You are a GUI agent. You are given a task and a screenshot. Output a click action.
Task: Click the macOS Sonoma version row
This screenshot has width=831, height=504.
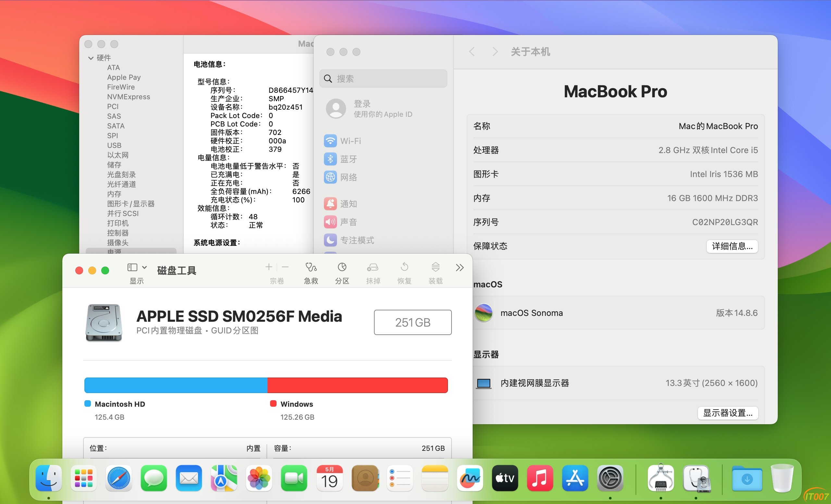[616, 313]
